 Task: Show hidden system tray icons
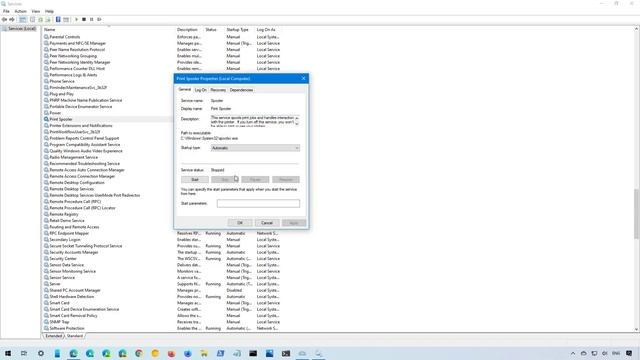(573, 353)
